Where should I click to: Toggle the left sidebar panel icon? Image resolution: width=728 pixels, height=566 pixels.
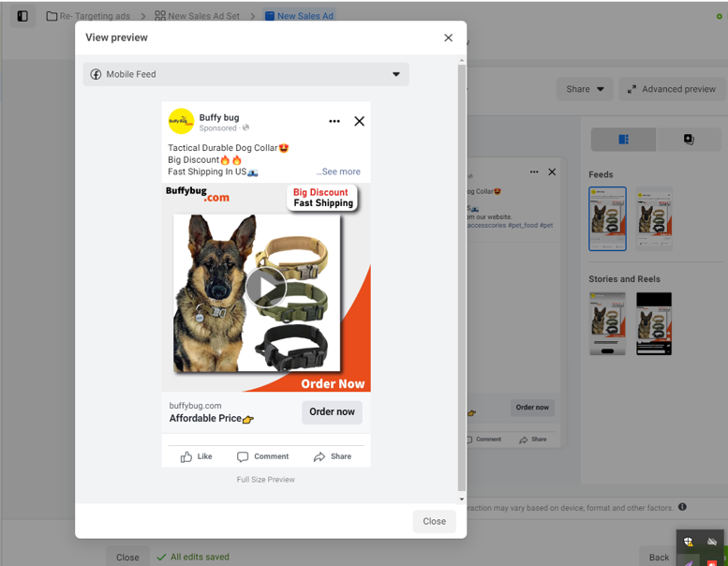(x=22, y=16)
